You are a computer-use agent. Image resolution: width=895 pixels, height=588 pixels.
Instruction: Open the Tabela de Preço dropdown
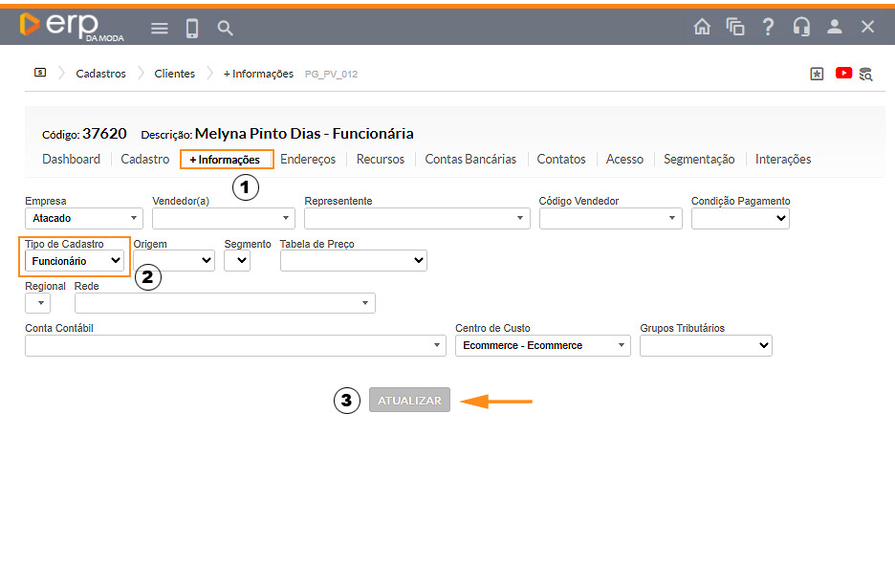(x=353, y=261)
